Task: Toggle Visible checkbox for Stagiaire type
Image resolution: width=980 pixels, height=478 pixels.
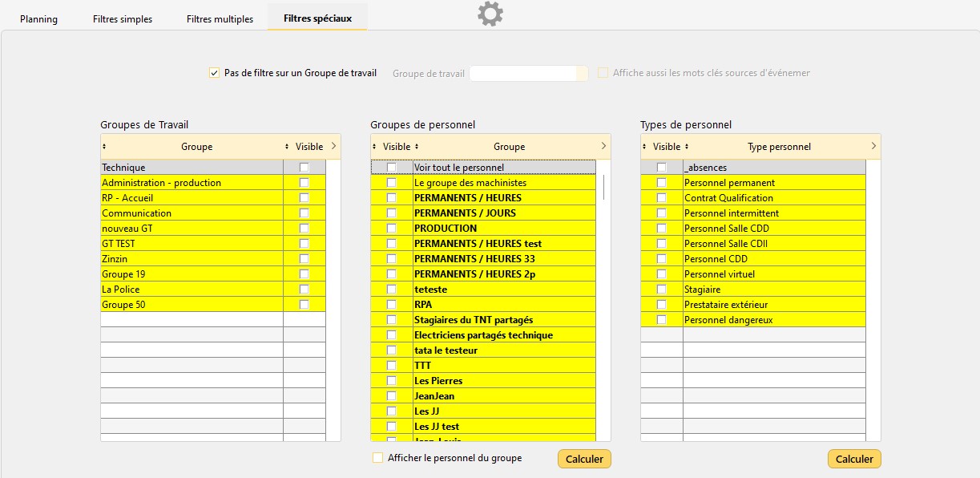Action: point(661,290)
